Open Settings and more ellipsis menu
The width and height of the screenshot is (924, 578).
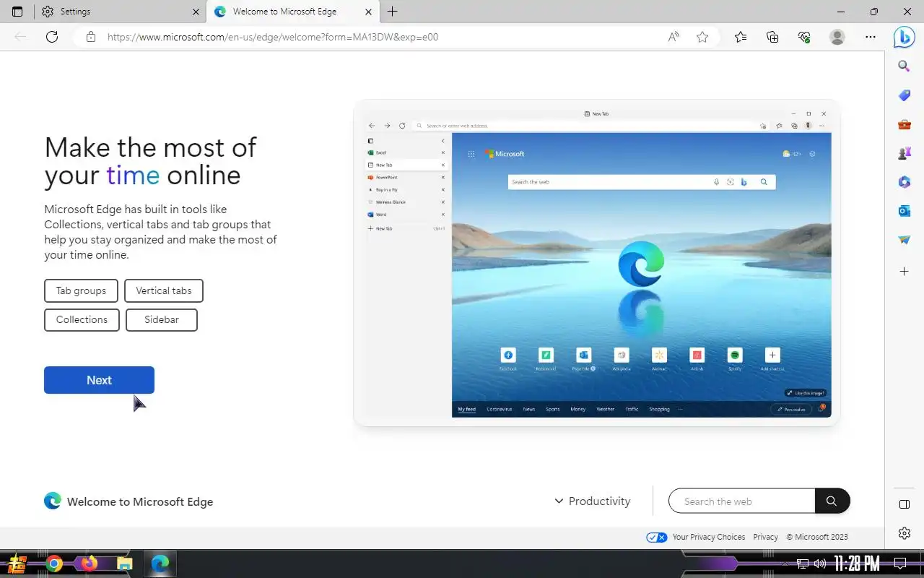click(871, 37)
